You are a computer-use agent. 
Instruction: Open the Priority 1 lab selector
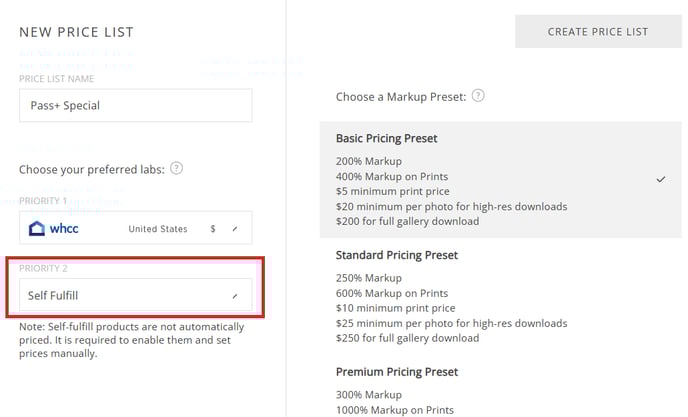[136, 228]
